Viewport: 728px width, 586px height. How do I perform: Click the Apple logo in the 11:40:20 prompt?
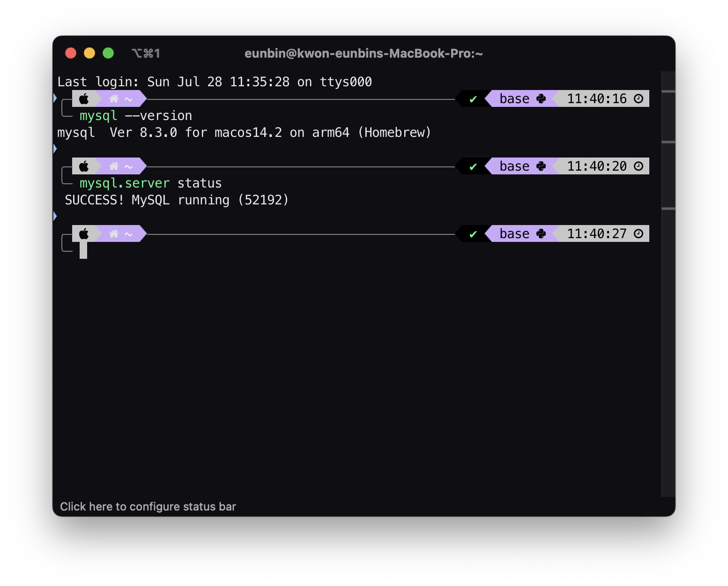tap(84, 166)
